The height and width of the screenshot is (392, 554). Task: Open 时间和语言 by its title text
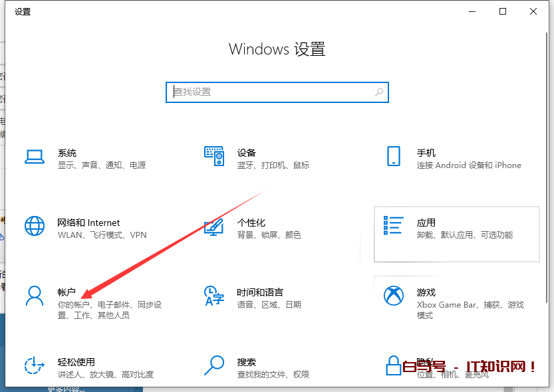tap(260, 292)
